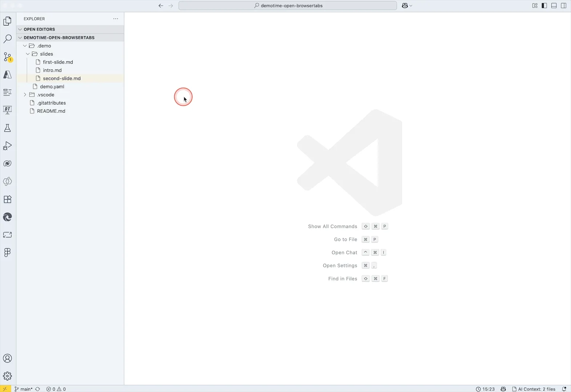Toggle the secondary side bar visibility
571x392 pixels.
(x=563, y=5)
